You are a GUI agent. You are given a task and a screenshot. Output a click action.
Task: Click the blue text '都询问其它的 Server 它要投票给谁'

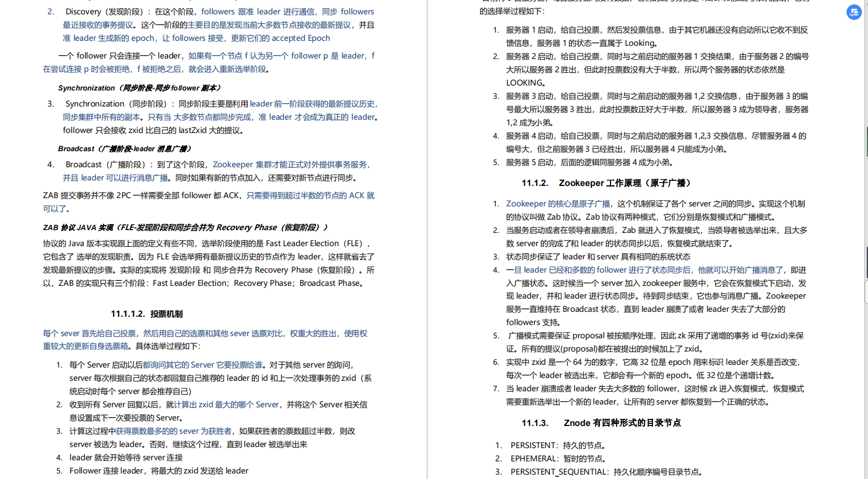(203, 365)
